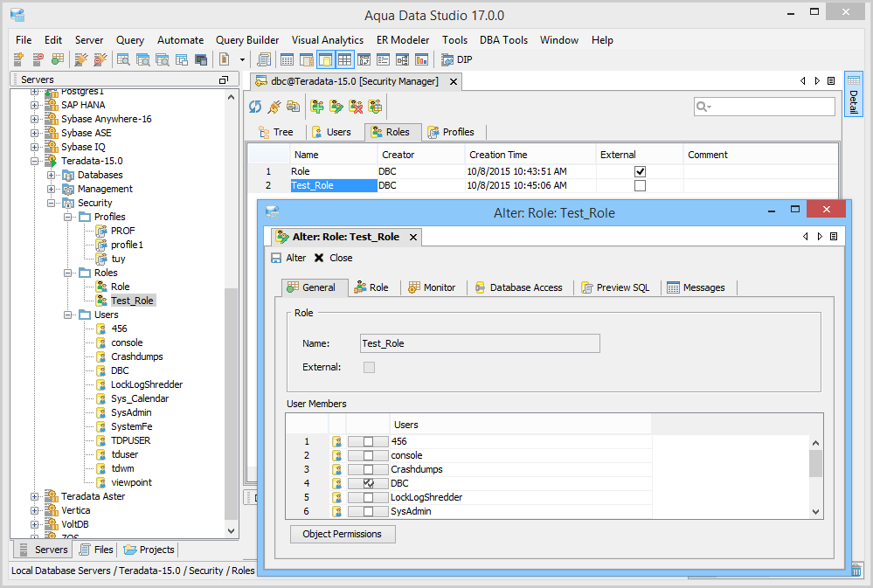
Task: Click the first Query Analyzer magnifier icon in the main toolbar
Action: pos(123,59)
